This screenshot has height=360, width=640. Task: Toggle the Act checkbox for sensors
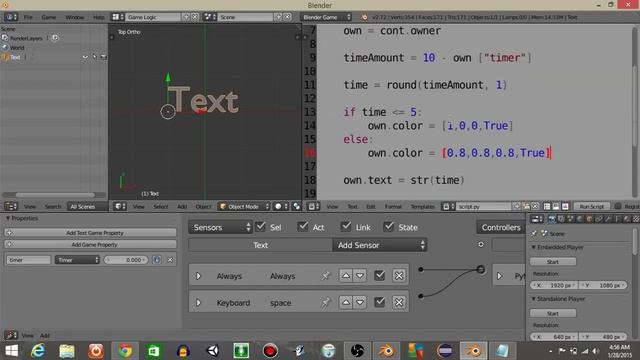303,227
